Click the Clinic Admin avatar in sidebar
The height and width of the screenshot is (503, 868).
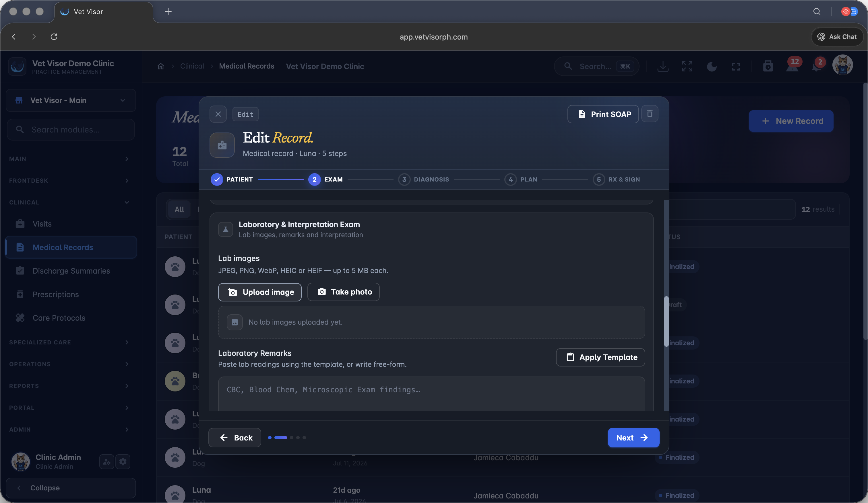pos(21,461)
